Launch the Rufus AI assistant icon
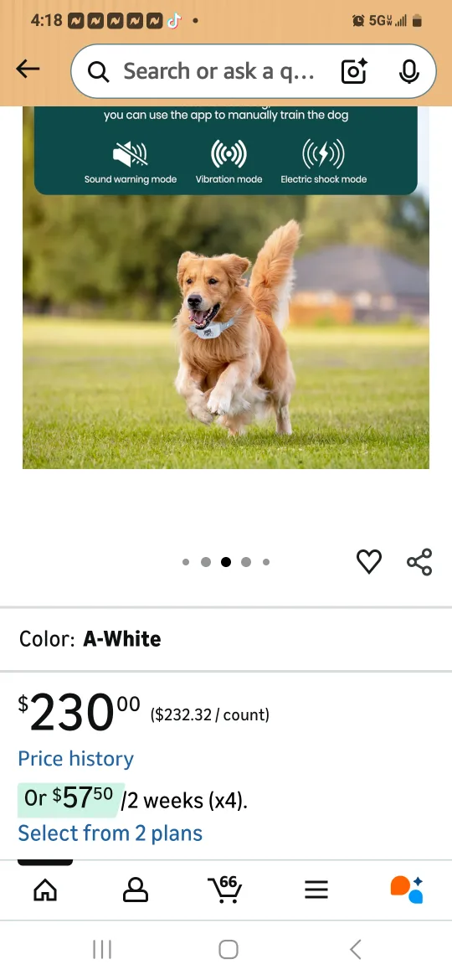The image size is (452, 980). (407, 890)
